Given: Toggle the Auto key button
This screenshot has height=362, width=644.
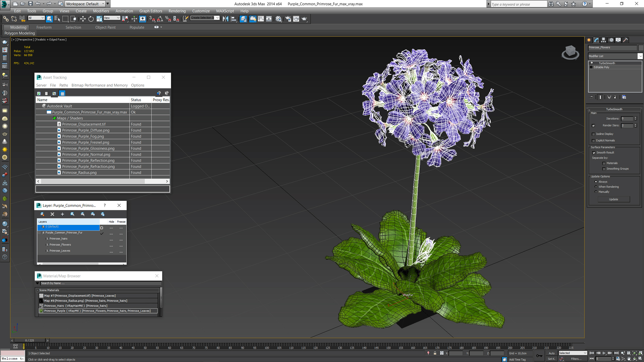Looking at the screenshot, I should 551,353.
